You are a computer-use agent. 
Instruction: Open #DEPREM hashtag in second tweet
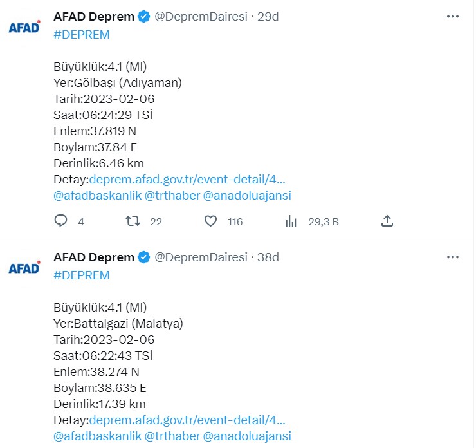point(81,275)
